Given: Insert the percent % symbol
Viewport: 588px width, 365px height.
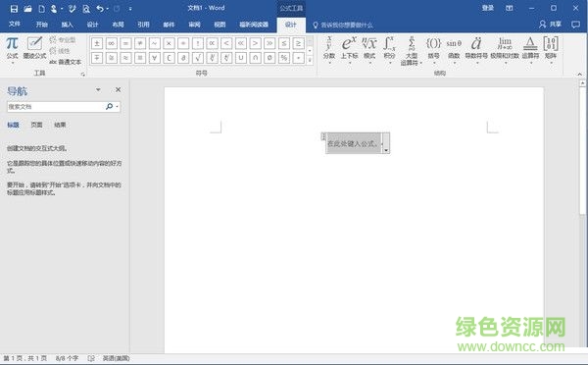Looking at the screenshot, I should click(x=284, y=58).
